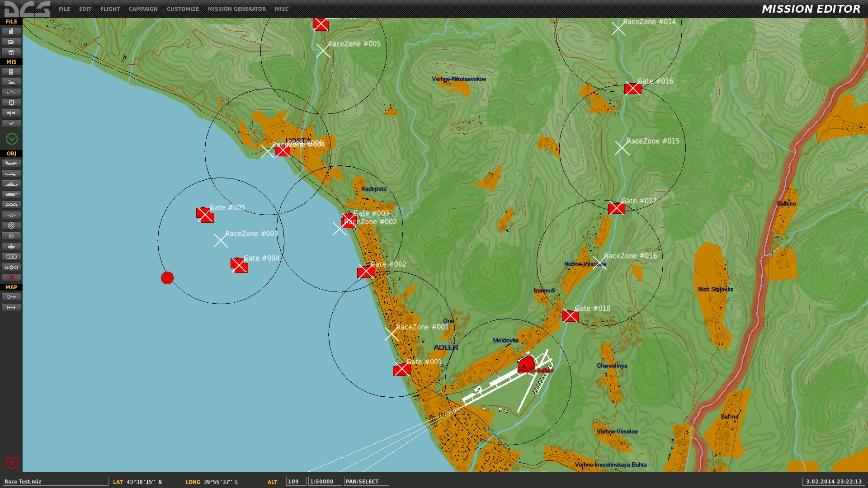Select the airplane group tool
This screenshot has height=488, width=868.
11,163
